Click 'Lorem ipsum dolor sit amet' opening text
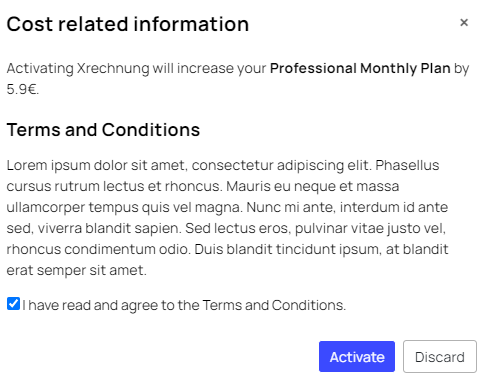This screenshot has width=480, height=379. 97,165
